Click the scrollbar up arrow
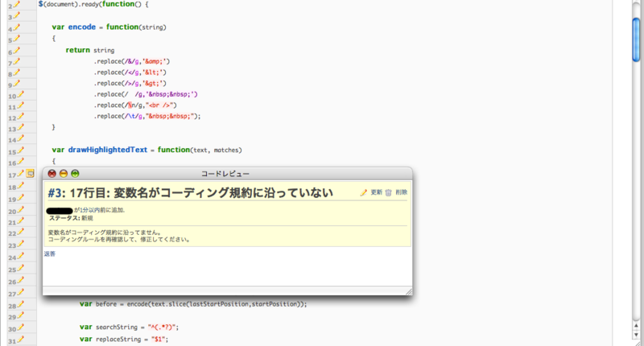The height and width of the screenshot is (346, 644). pos(636,326)
